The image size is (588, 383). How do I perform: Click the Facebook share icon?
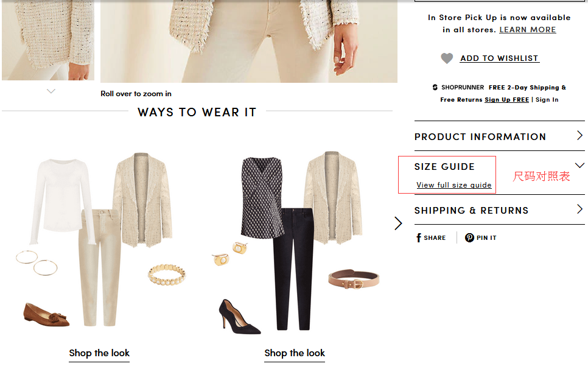(x=419, y=238)
